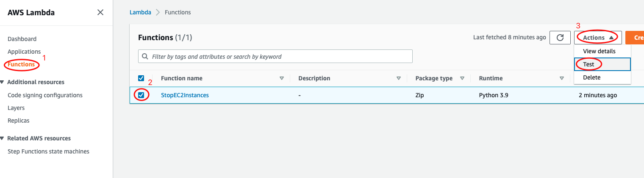Image resolution: width=644 pixels, height=178 pixels.
Task: Sort by Description column arrow
Action: (x=398, y=78)
